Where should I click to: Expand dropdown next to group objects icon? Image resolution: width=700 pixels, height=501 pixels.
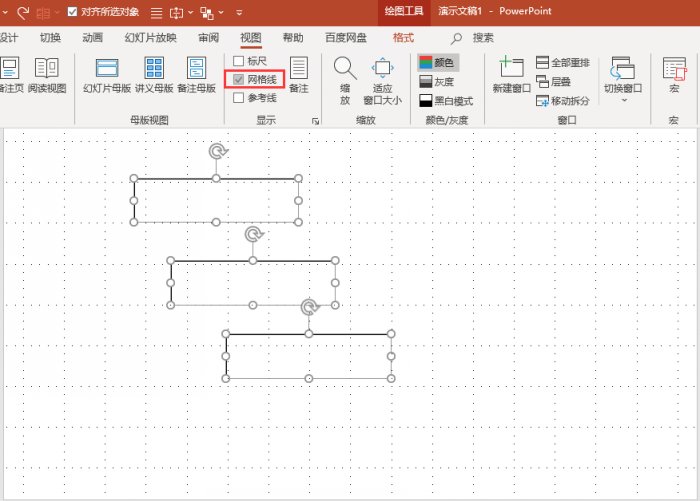point(221,13)
